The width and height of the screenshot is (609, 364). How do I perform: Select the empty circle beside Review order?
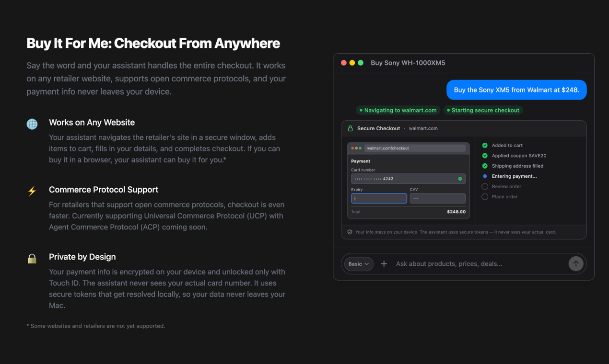coord(485,186)
